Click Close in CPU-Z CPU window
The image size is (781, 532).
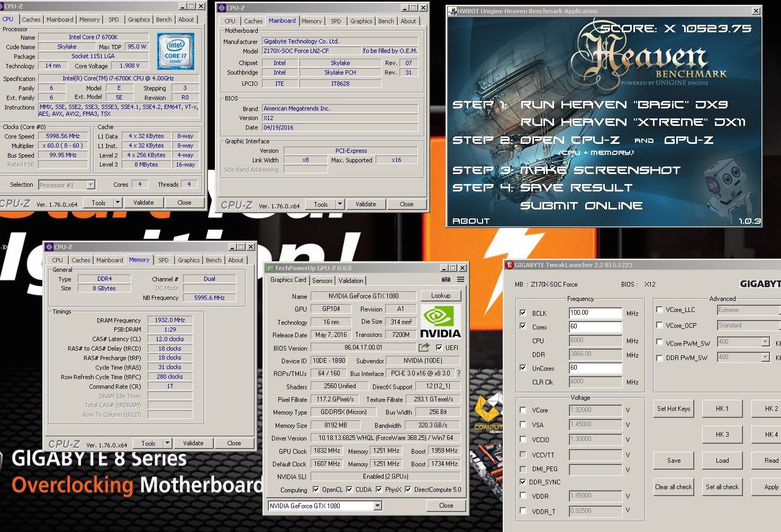[x=184, y=203]
